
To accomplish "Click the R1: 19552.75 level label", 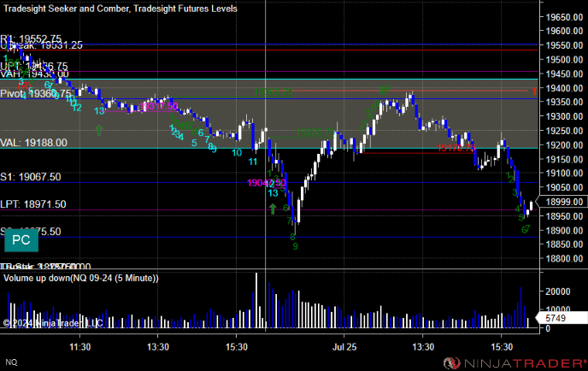I will (x=31, y=38).
